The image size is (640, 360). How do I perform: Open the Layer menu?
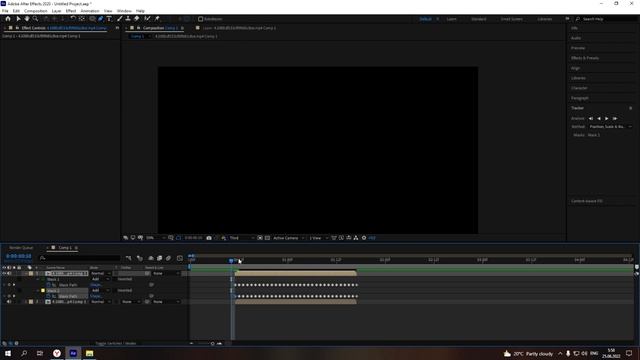56,11
